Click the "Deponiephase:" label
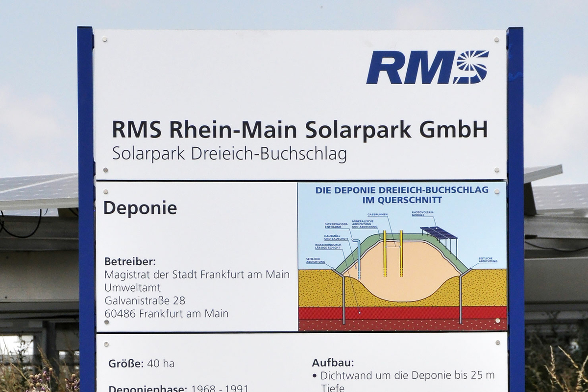The image size is (588, 392). (147, 389)
